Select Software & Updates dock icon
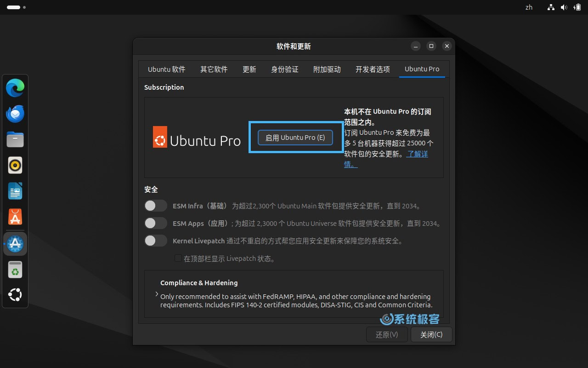Viewport: 588px width, 368px height. coord(15,244)
